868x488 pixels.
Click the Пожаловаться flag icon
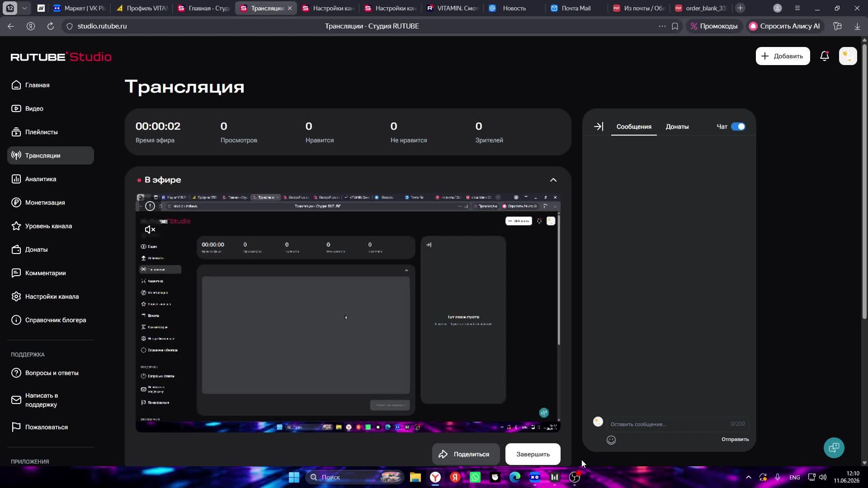click(x=16, y=427)
